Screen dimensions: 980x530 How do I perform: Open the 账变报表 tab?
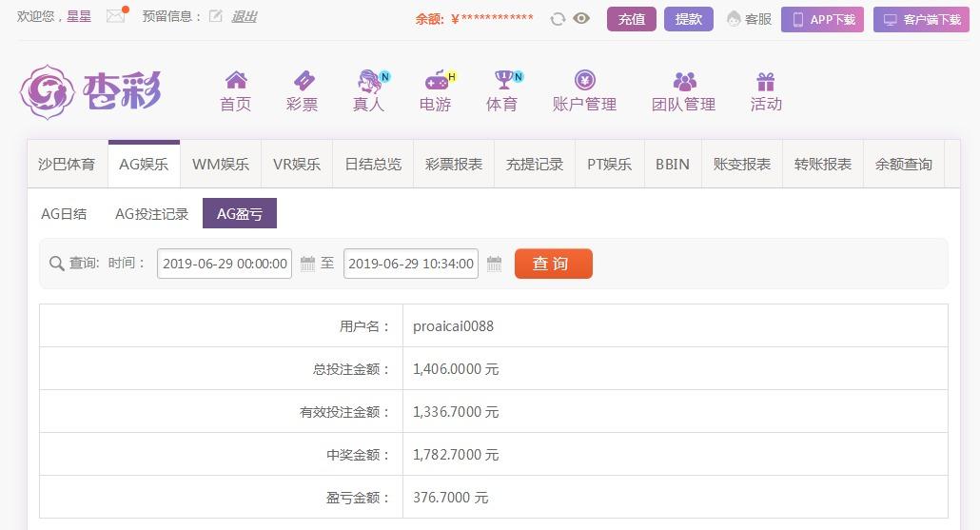tap(742, 165)
